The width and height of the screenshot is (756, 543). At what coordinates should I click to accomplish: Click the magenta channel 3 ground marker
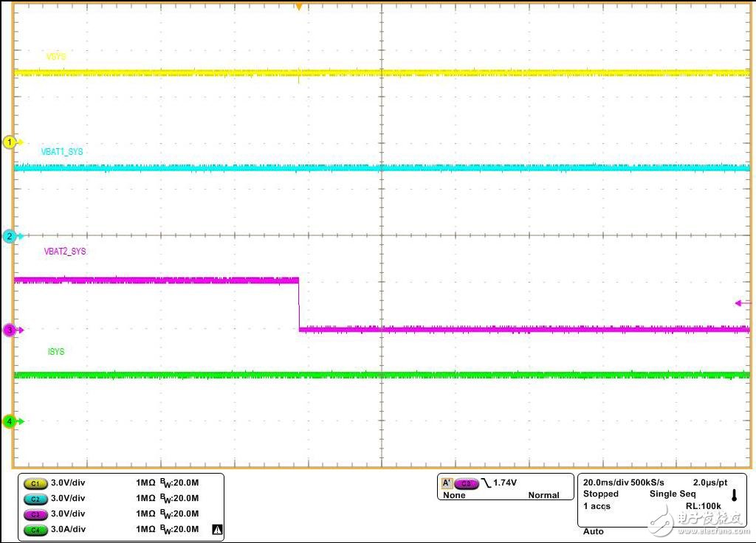pos(10,331)
